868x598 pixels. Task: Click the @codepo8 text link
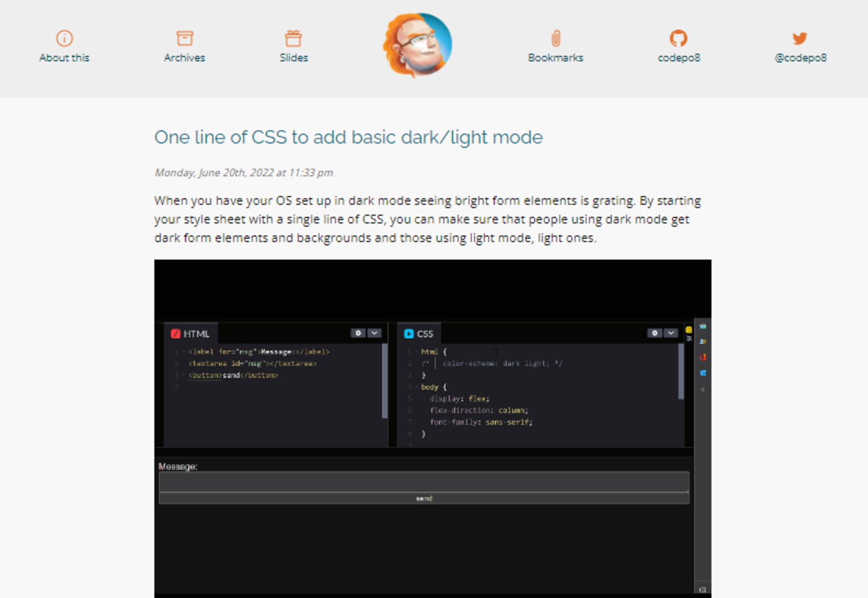[x=800, y=58]
